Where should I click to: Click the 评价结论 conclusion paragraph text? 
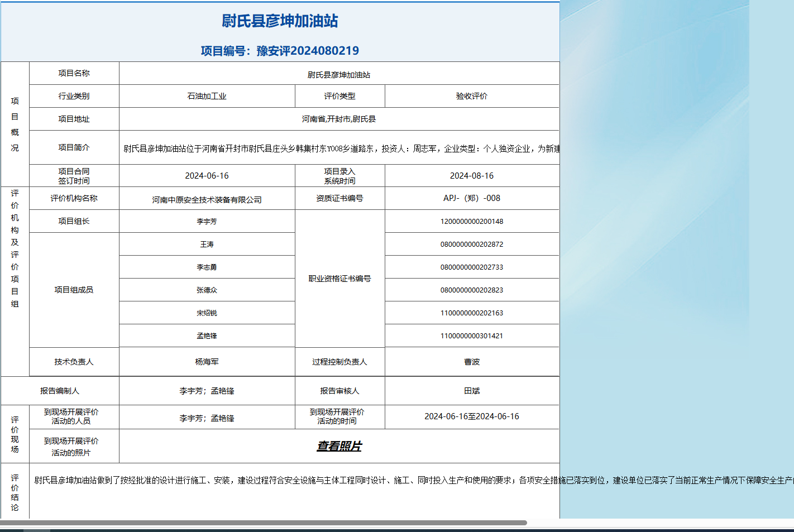point(413,480)
